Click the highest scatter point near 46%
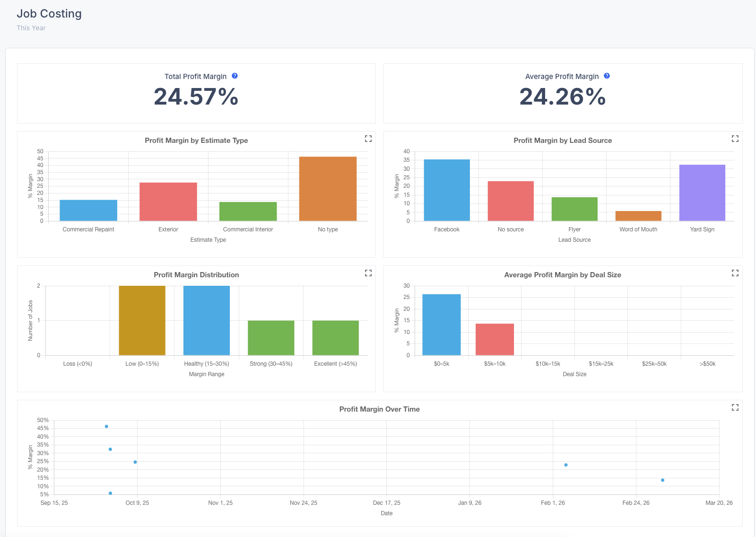Viewport: 756px width, 537px height. pyautogui.click(x=106, y=426)
